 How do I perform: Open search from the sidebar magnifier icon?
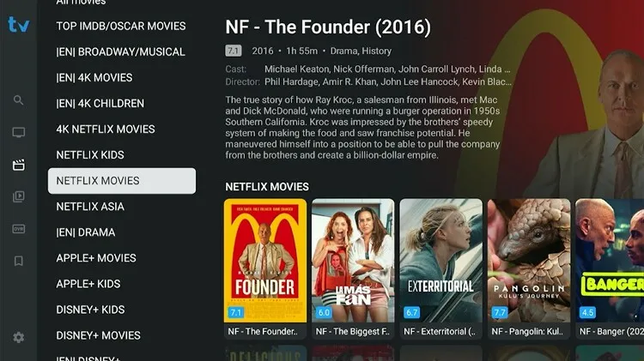pyautogui.click(x=18, y=100)
